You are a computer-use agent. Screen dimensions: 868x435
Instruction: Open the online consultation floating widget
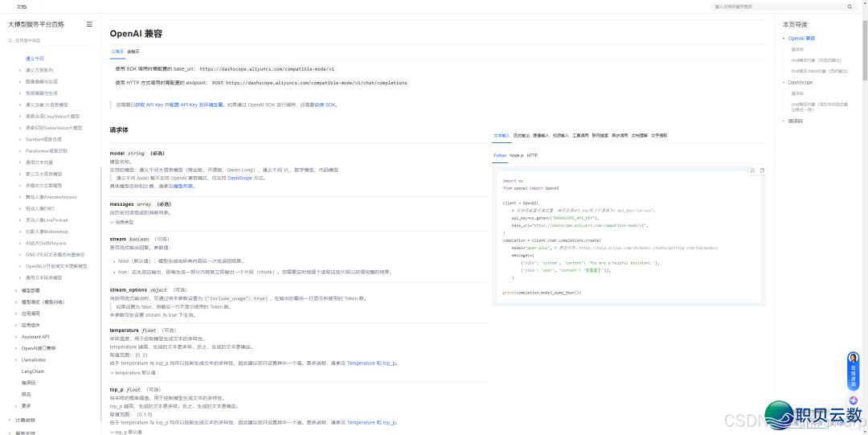[854, 371]
